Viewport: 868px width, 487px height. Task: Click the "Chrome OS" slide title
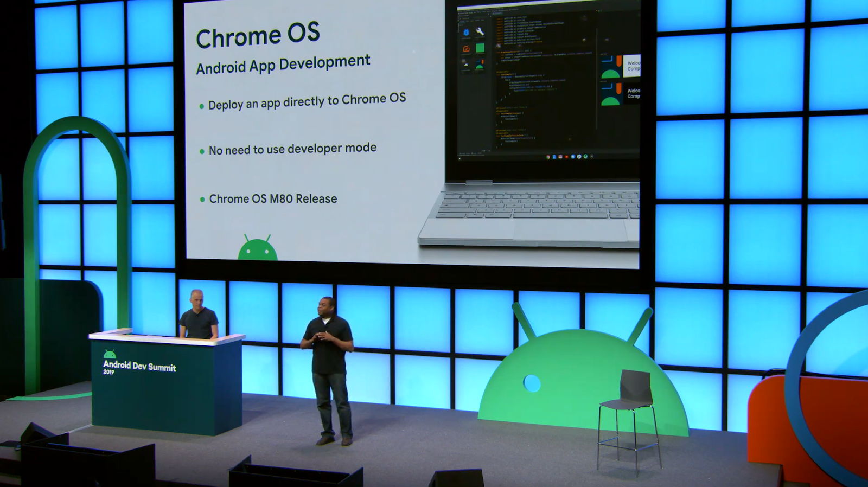point(258,36)
